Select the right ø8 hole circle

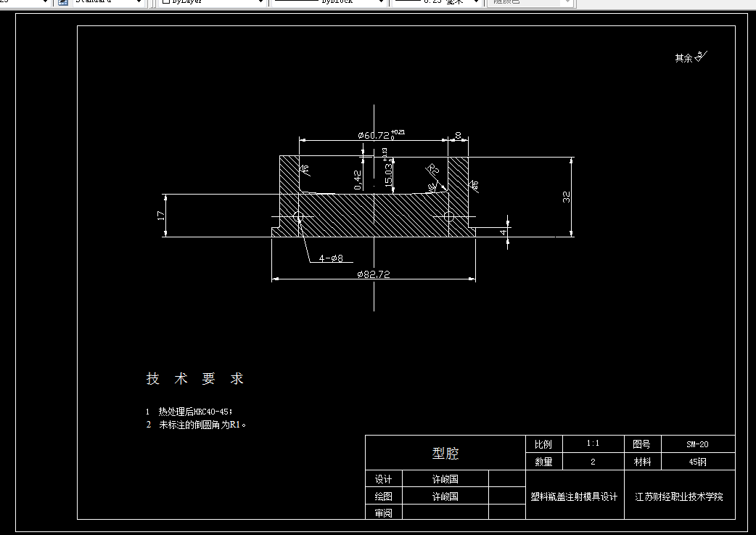point(449,216)
